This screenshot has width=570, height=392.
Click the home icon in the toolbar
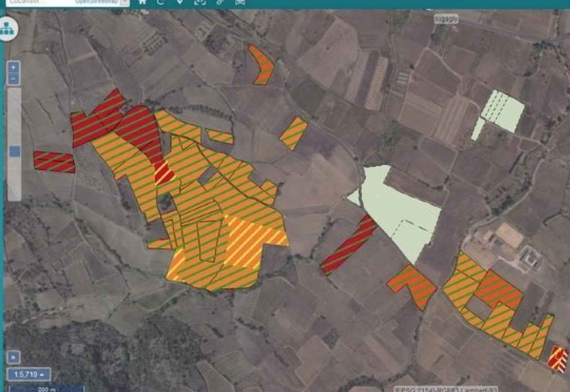click(142, 2)
